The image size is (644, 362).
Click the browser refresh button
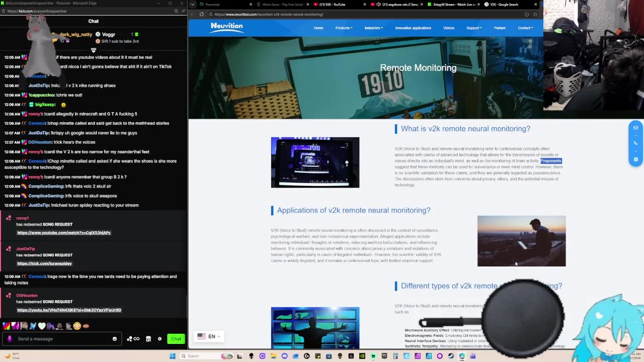201,14
